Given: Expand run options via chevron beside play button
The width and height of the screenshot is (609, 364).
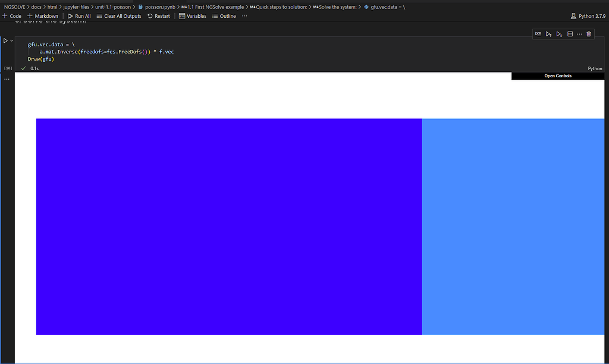Looking at the screenshot, I should coord(10,40).
